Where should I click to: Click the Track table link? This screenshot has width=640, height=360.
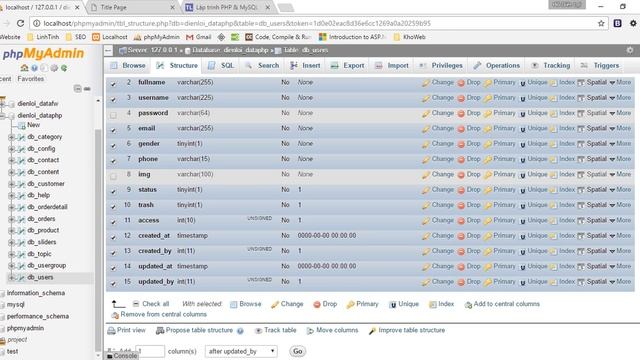click(276, 331)
